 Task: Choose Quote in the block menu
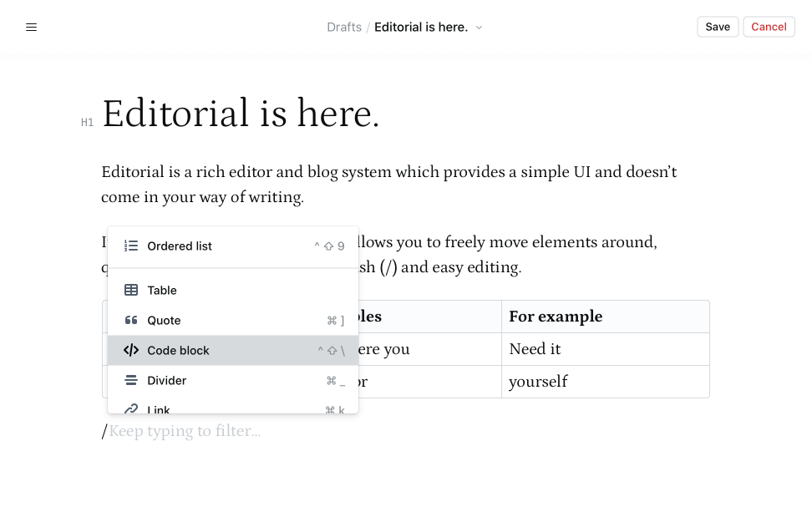pyautogui.click(x=233, y=321)
